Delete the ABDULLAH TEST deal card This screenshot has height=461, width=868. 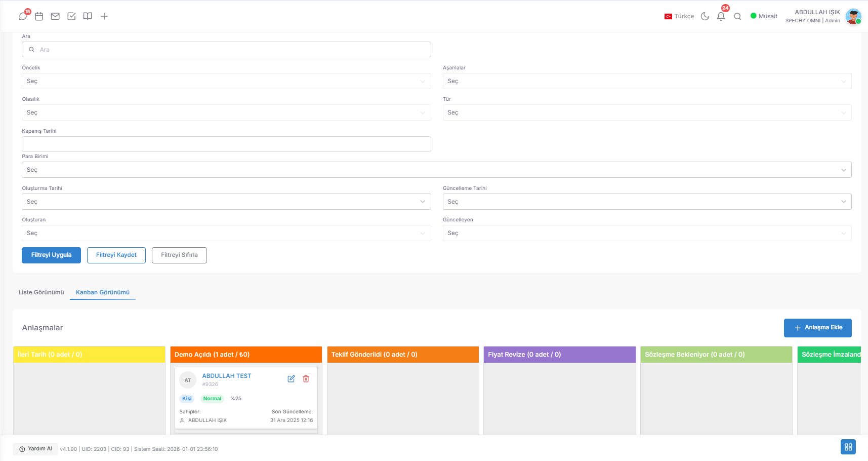tap(306, 379)
